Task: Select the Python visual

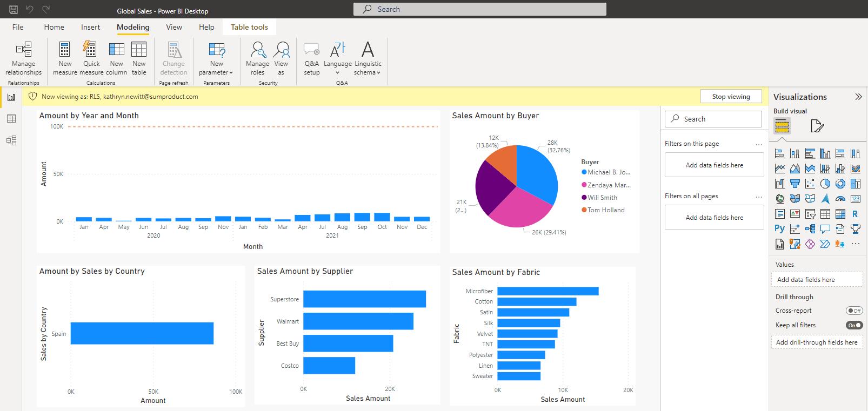Action: click(779, 228)
